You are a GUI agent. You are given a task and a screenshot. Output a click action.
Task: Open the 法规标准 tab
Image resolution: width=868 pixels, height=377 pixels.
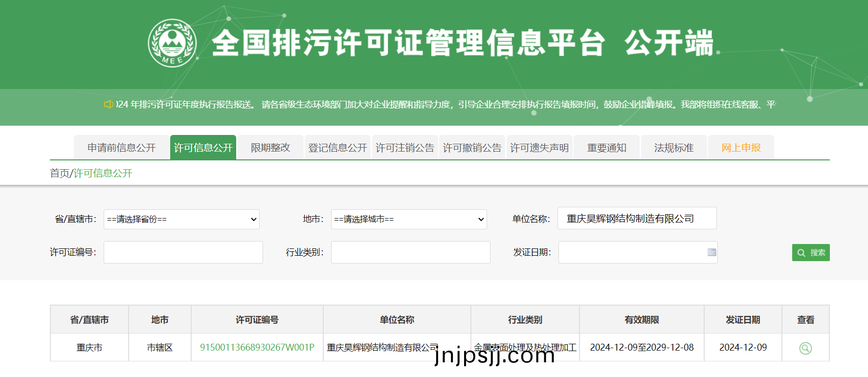(x=673, y=148)
